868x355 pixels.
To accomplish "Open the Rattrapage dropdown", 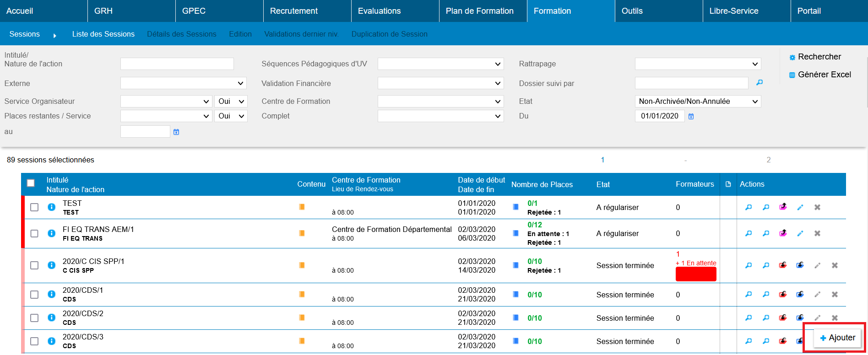I will pos(697,64).
